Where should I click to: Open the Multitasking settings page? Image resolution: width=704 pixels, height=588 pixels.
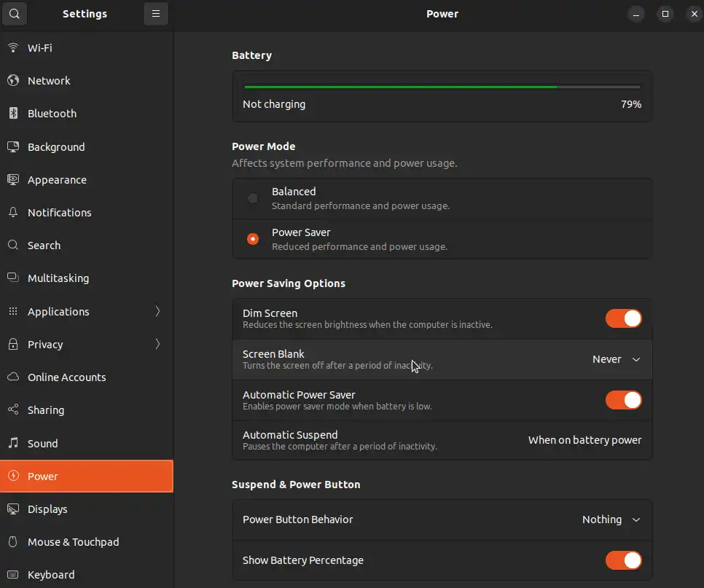(58, 278)
